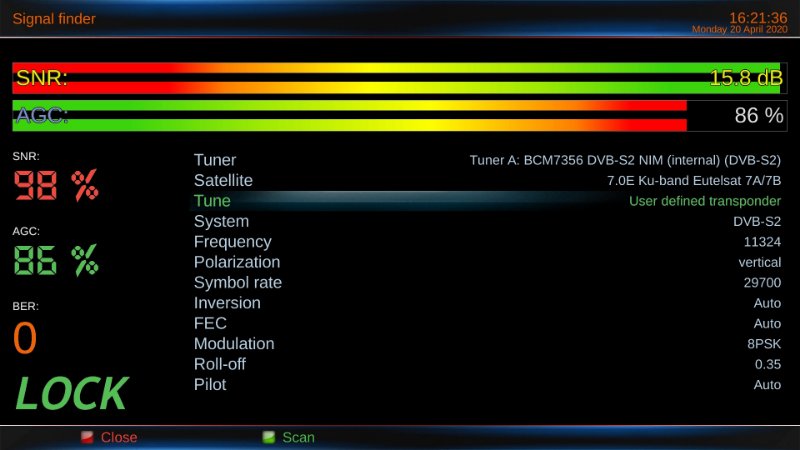
Task: Click the orange BER value 0
Action: [x=25, y=338]
